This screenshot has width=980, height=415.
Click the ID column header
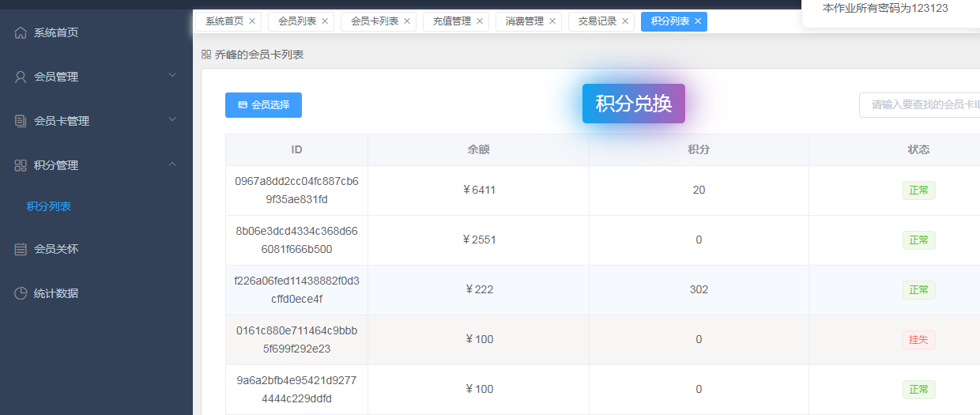pyautogui.click(x=296, y=150)
